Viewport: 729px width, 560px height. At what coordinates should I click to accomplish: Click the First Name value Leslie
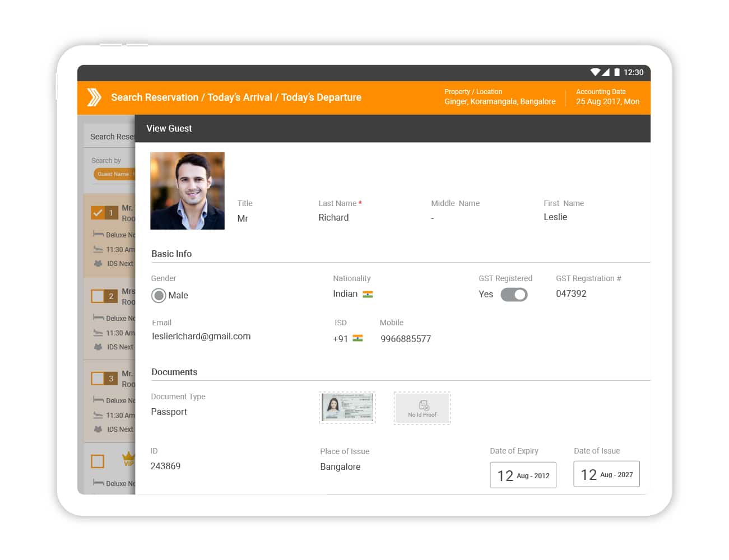(555, 217)
